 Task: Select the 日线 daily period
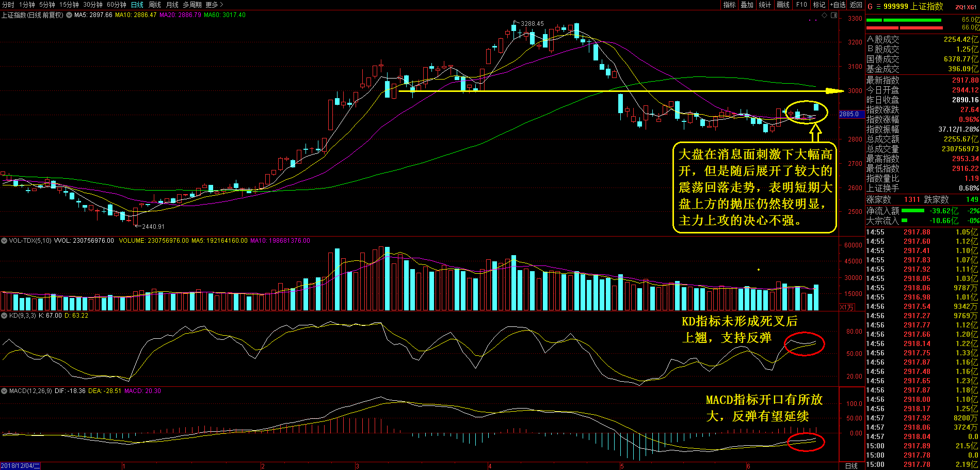tap(137, 5)
